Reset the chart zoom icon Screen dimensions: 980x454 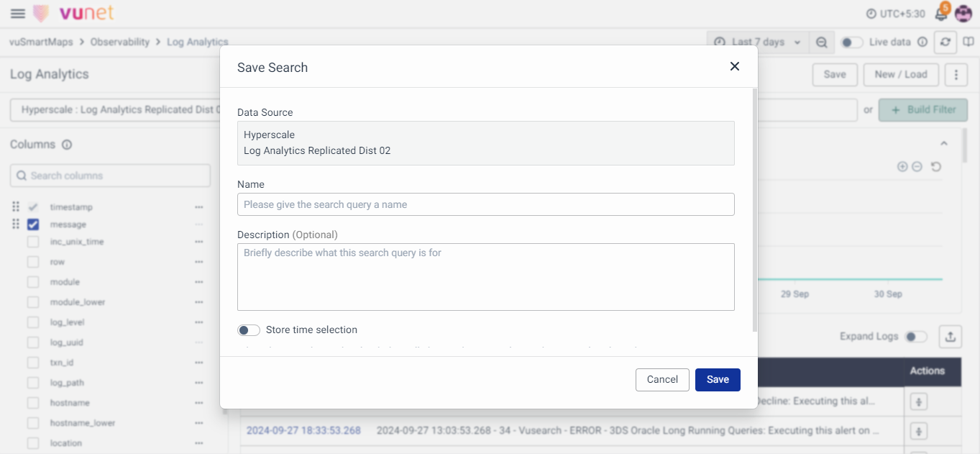pos(935,167)
